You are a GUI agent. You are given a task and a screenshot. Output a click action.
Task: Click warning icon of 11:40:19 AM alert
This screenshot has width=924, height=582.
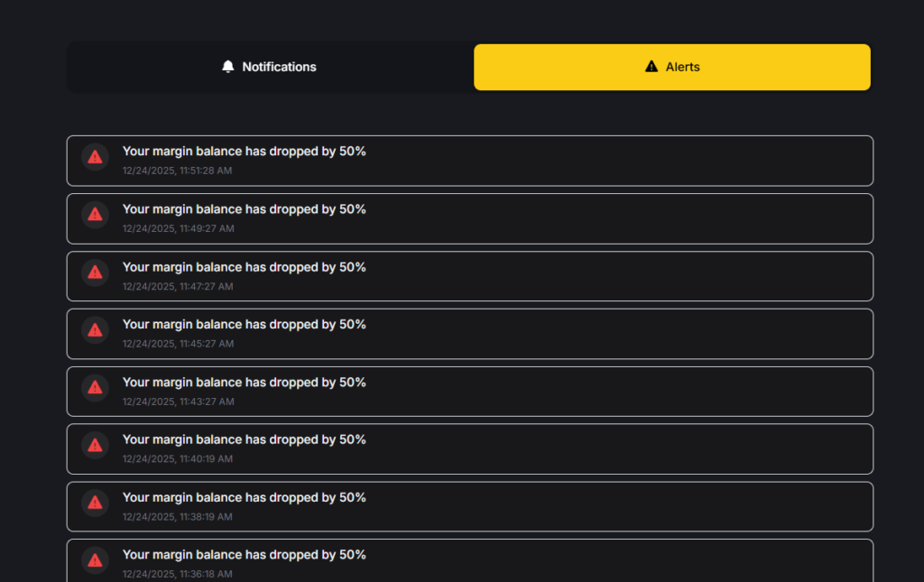coord(95,445)
